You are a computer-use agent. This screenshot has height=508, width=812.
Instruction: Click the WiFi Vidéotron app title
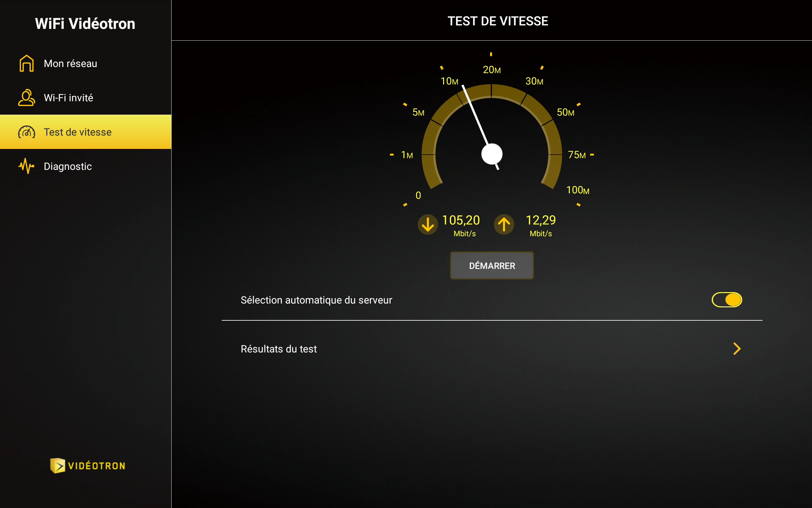pyautogui.click(x=85, y=23)
